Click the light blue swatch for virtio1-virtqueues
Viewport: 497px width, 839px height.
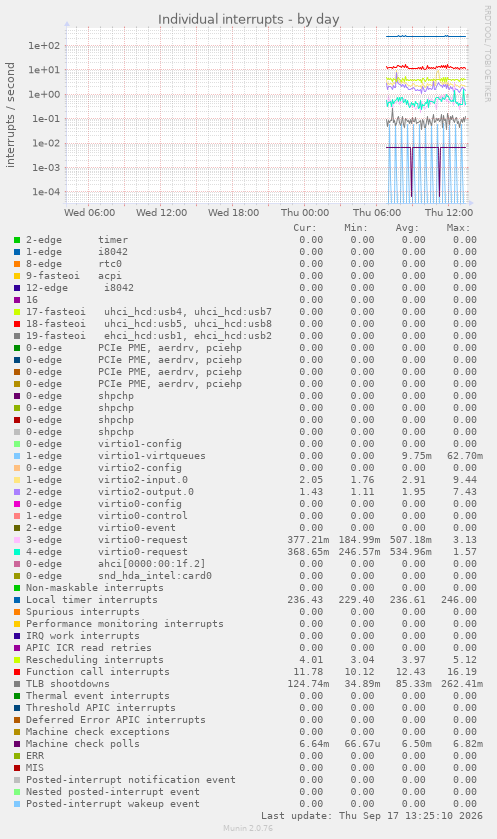pyautogui.click(x=17, y=456)
